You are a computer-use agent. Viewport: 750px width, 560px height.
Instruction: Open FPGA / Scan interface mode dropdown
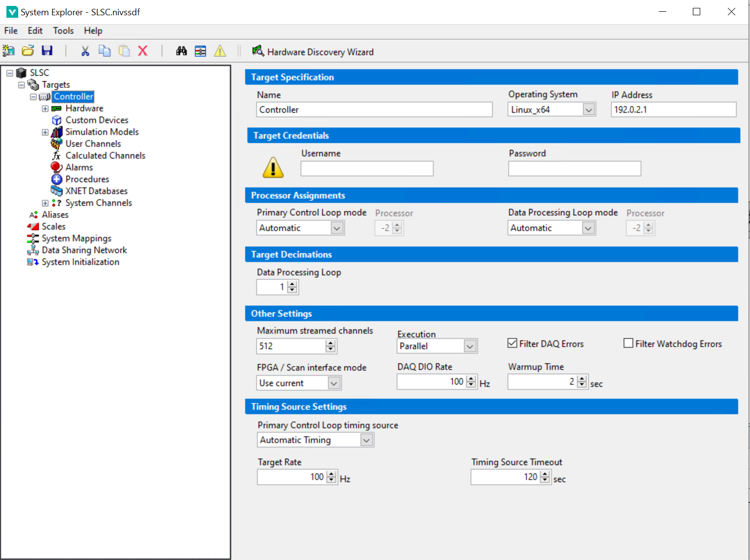tap(334, 383)
